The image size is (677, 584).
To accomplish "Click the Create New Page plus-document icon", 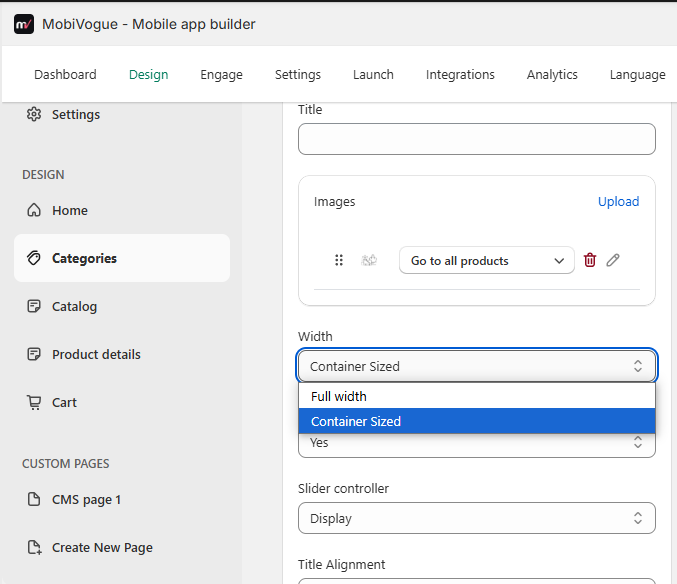I will pyautogui.click(x=34, y=547).
